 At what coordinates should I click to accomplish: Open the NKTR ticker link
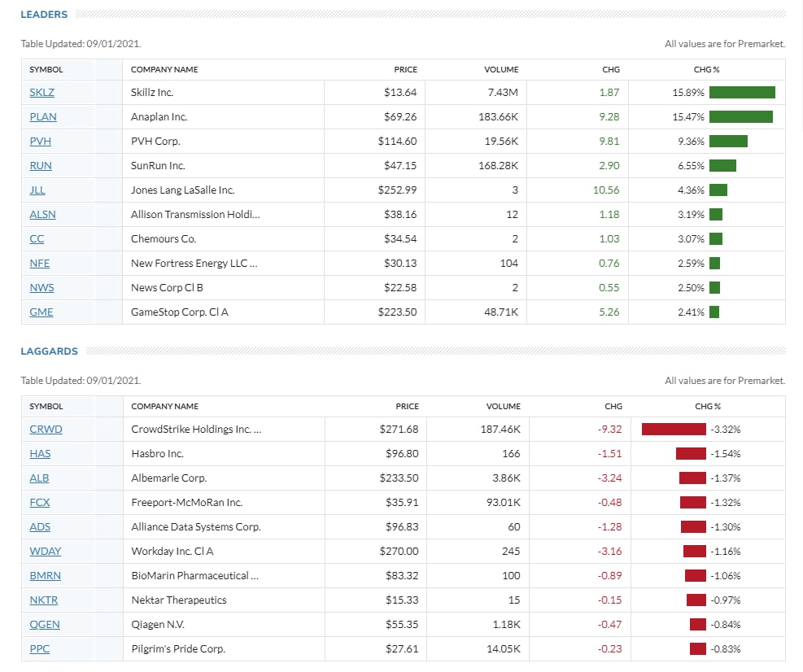[44, 600]
